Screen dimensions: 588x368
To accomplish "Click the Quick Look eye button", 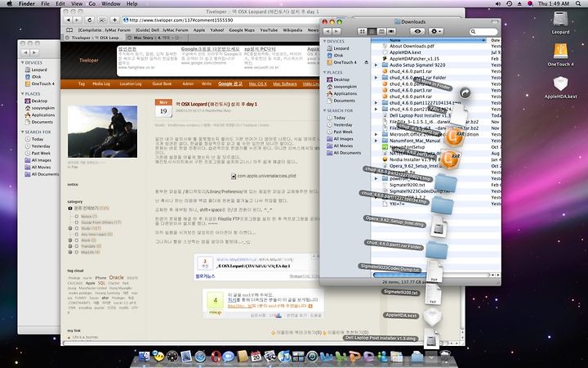I will [x=417, y=32].
